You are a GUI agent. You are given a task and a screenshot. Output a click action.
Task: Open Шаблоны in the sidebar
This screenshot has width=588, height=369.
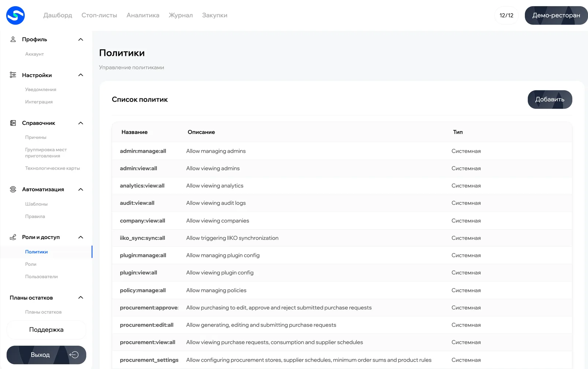coord(36,204)
